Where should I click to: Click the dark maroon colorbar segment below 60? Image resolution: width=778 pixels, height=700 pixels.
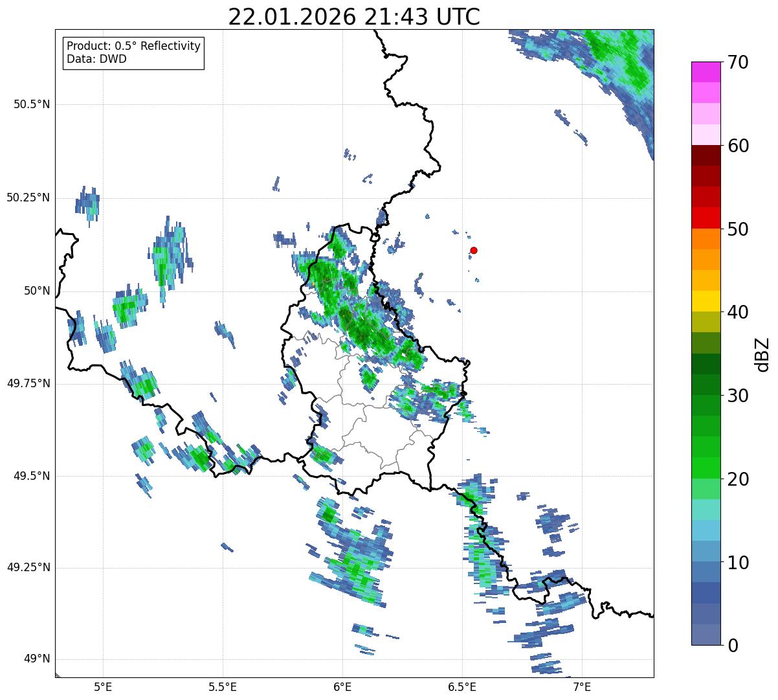tap(706, 155)
